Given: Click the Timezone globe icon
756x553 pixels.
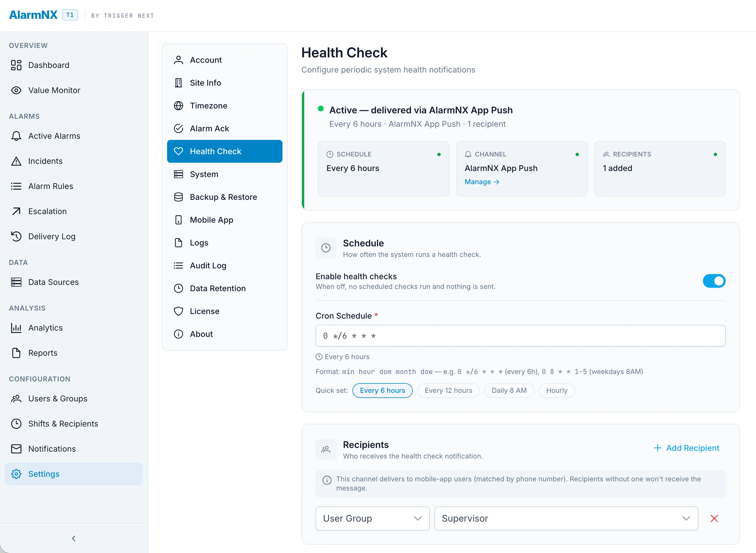Looking at the screenshot, I should [179, 106].
